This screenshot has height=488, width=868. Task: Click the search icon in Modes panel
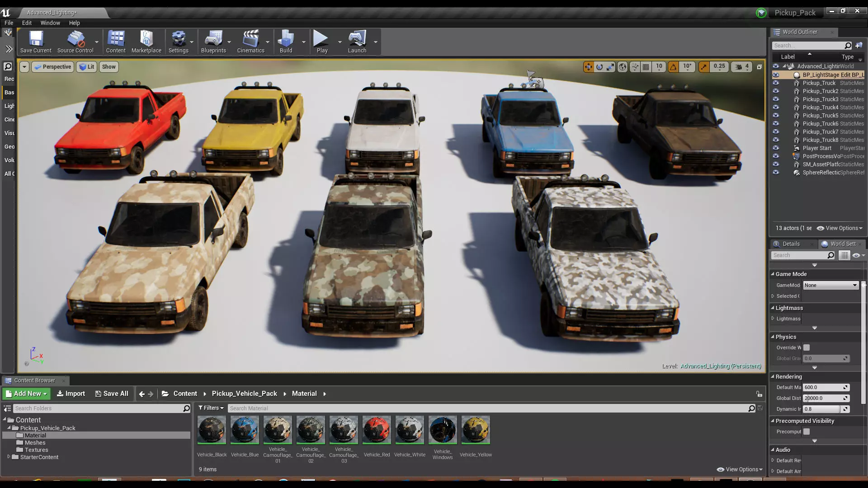coord(8,67)
